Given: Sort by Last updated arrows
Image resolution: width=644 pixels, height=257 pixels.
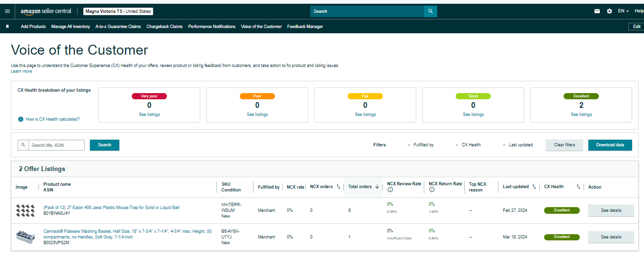Looking at the screenshot, I should coord(534,187).
